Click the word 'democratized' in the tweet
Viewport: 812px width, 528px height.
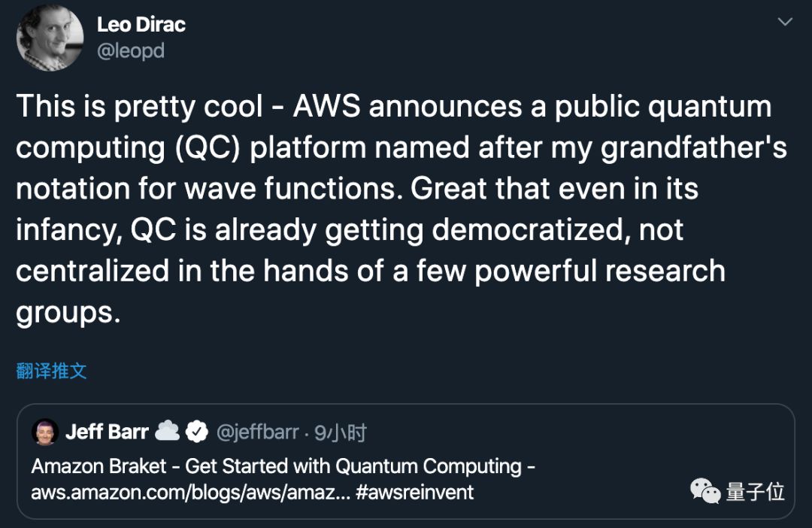tap(528, 229)
